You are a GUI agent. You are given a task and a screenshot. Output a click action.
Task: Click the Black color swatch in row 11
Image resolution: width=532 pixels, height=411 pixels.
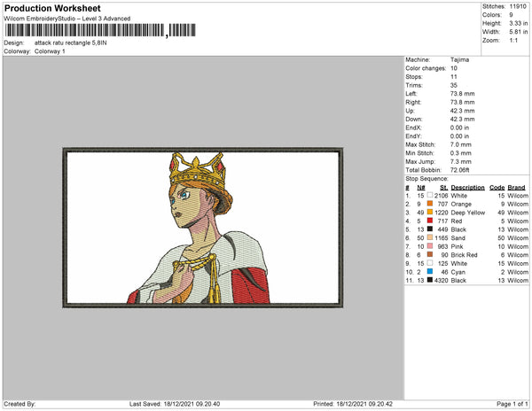(x=430, y=280)
